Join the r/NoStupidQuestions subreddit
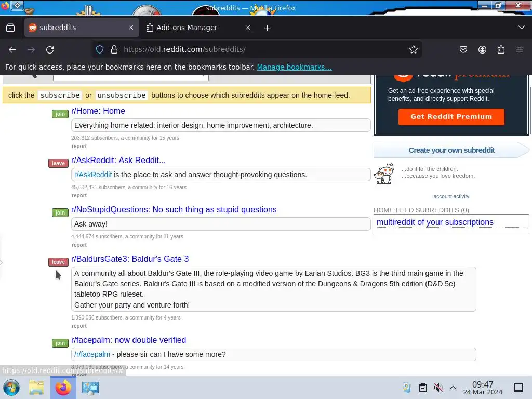Viewport: 532px width, 399px height. coord(60,212)
